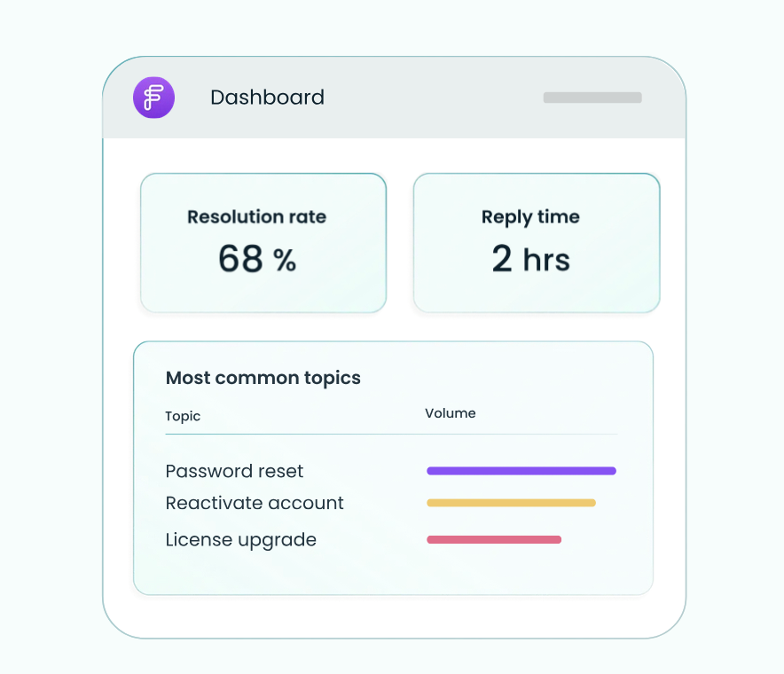
Task: Click the pink License upgrade volume bar
Action: [494, 539]
